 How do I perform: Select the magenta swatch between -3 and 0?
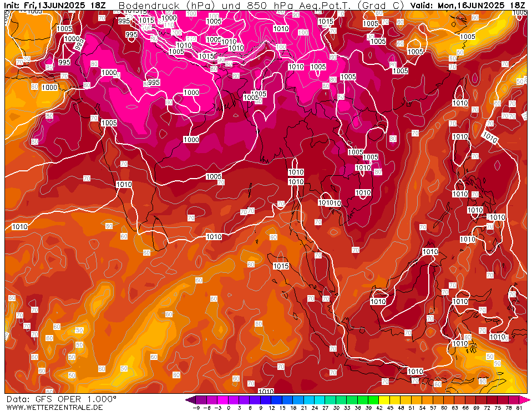coord(223,399)
